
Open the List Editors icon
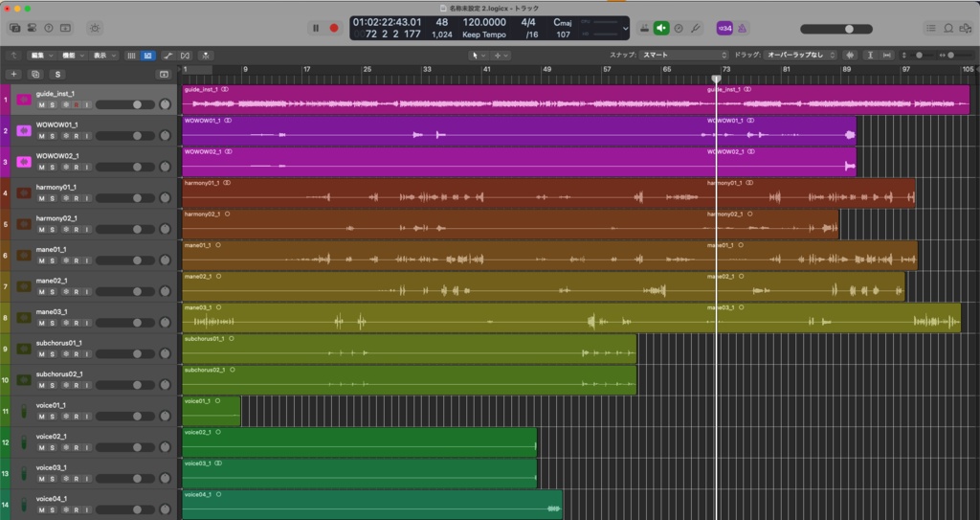pyautogui.click(x=931, y=28)
